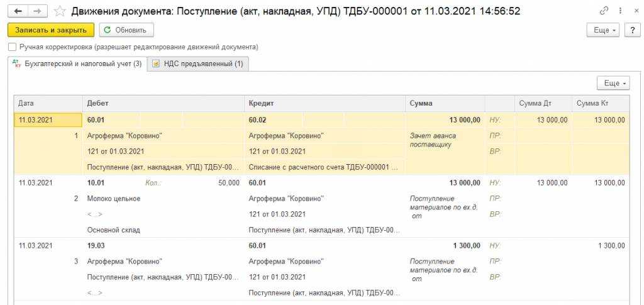This screenshot has height=305, width=644.
Task: Switch to НДС предъявленный (1) tab
Action: tap(198, 64)
